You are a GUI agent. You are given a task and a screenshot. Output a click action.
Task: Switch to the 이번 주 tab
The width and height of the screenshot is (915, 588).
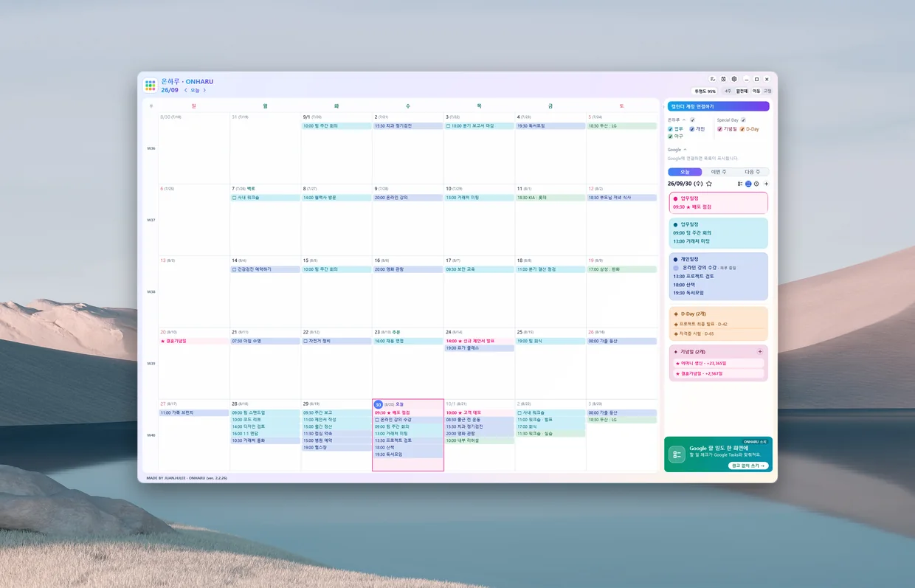coord(719,172)
